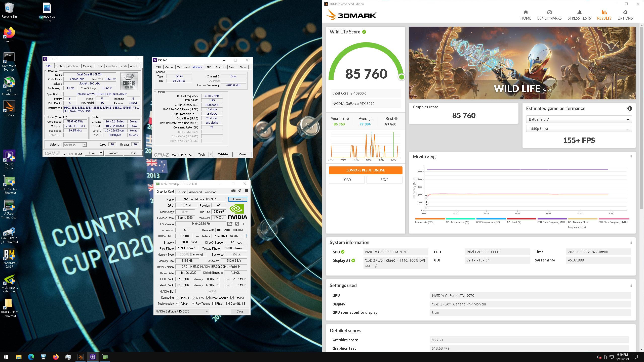This screenshot has width=644, height=362.
Task: Click the GPU-Z BIOS export share icon
Action: pyautogui.click(x=230, y=224)
